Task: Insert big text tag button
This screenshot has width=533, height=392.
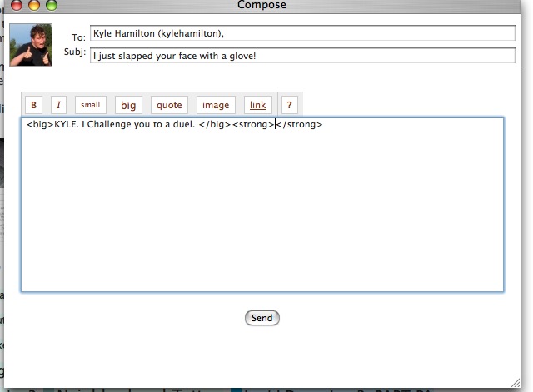Action: pyautogui.click(x=128, y=105)
